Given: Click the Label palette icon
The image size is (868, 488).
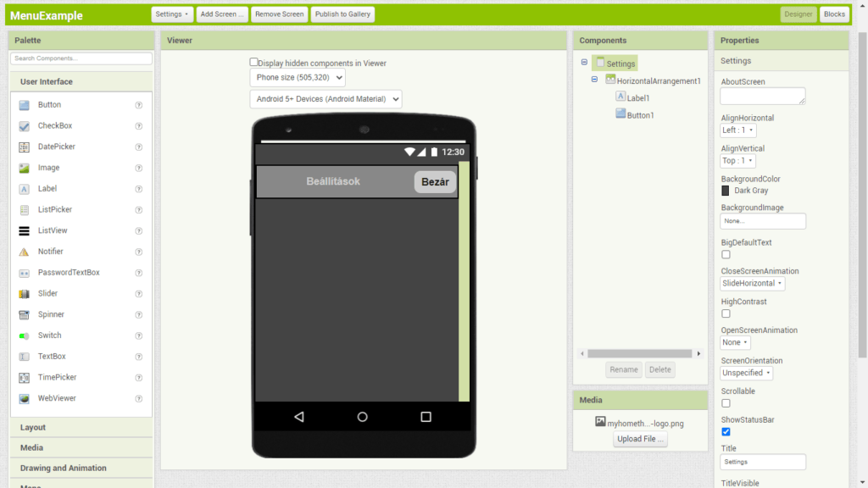Looking at the screenshot, I should (x=24, y=189).
